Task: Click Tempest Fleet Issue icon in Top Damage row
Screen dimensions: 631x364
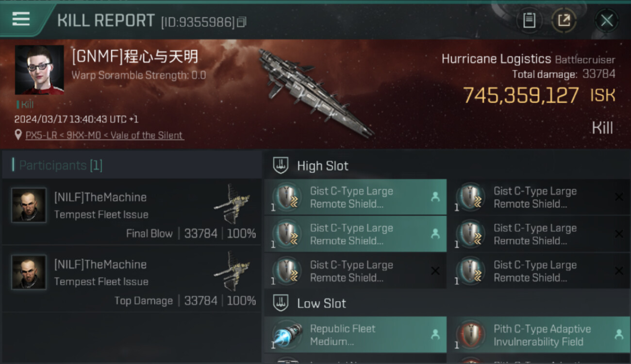Action: (232, 271)
